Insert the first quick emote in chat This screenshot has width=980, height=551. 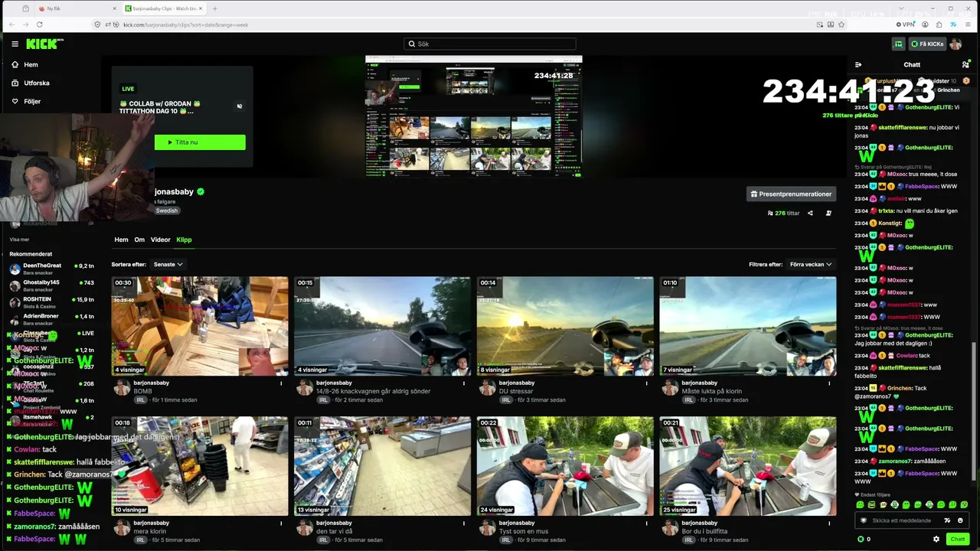pyautogui.click(x=860, y=505)
